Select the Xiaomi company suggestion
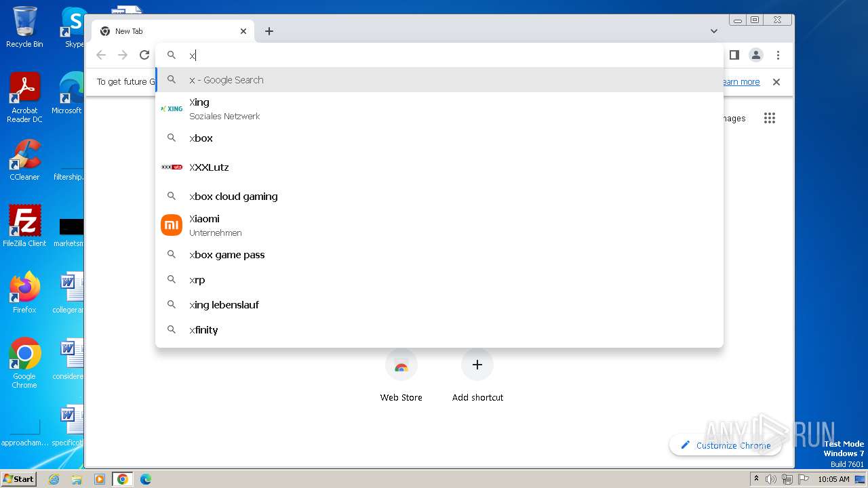This screenshot has height=488, width=868. tap(439, 225)
